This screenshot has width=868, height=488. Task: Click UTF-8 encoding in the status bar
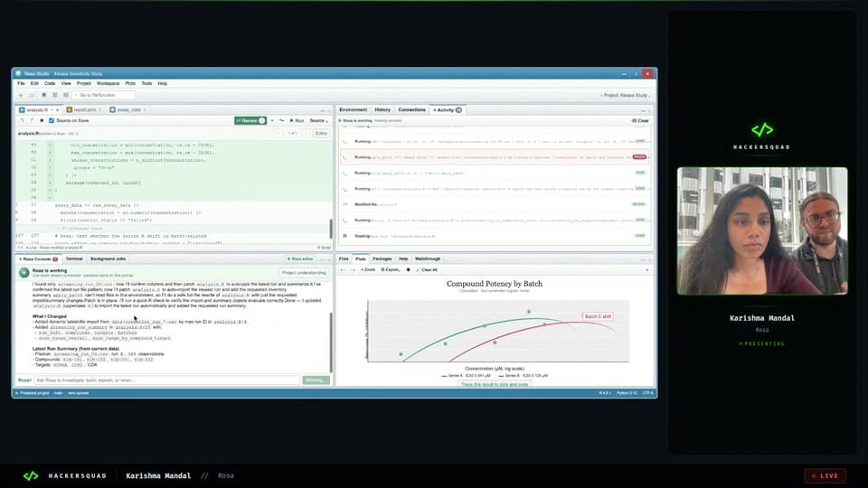[x=647, y=393]
